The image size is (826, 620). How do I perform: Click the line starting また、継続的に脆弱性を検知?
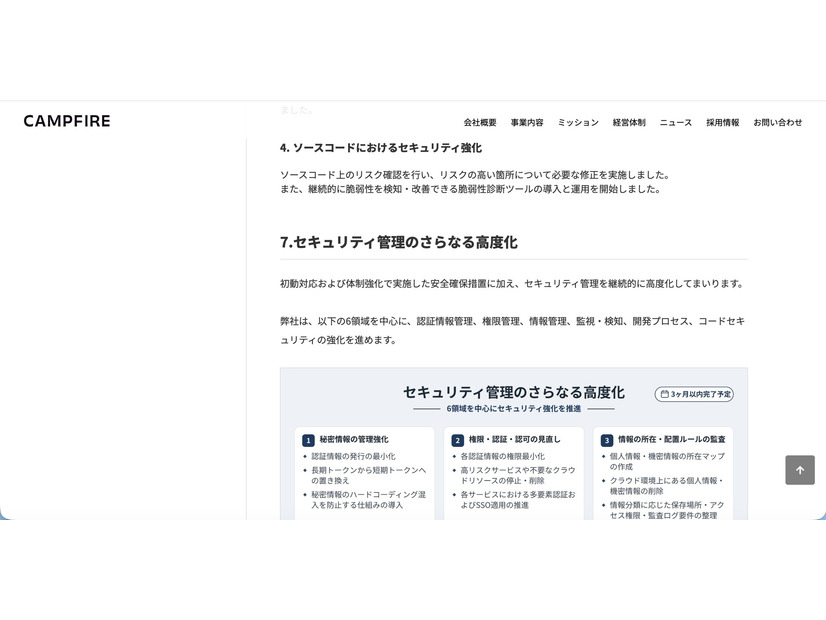point(470,189)
